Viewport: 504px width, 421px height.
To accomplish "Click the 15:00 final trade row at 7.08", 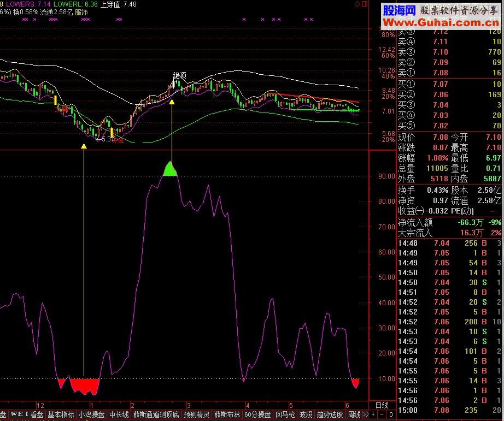I will pyautogui.click(x=449, y=410).
